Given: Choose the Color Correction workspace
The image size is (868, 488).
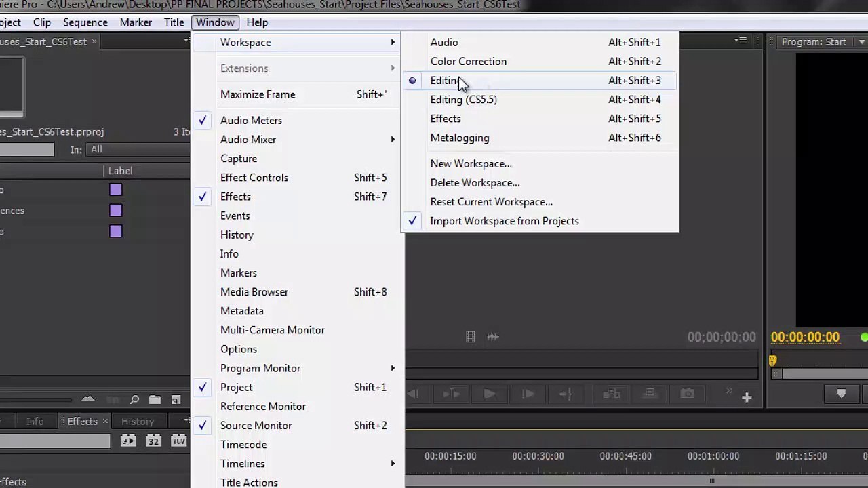Looking at the screenshot, I should [540, 62].
